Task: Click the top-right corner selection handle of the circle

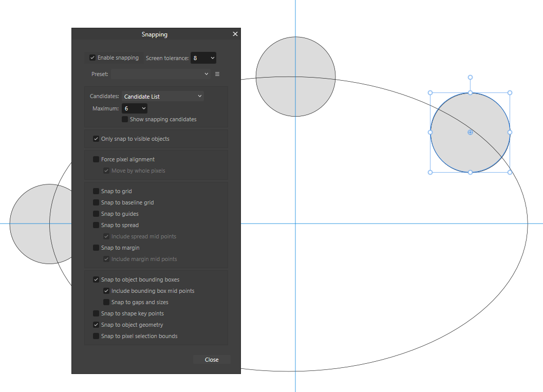Action: tap(510, 92)
